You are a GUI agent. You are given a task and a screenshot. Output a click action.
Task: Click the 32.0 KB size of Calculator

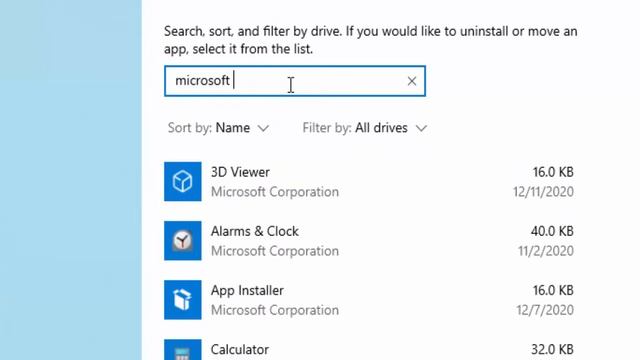[x=552, y=350]
